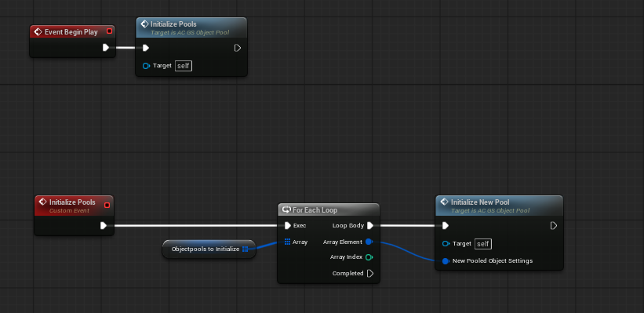Screen dimensions: 644x313
Task: Click Completed exec output pin
Action: 370,273
